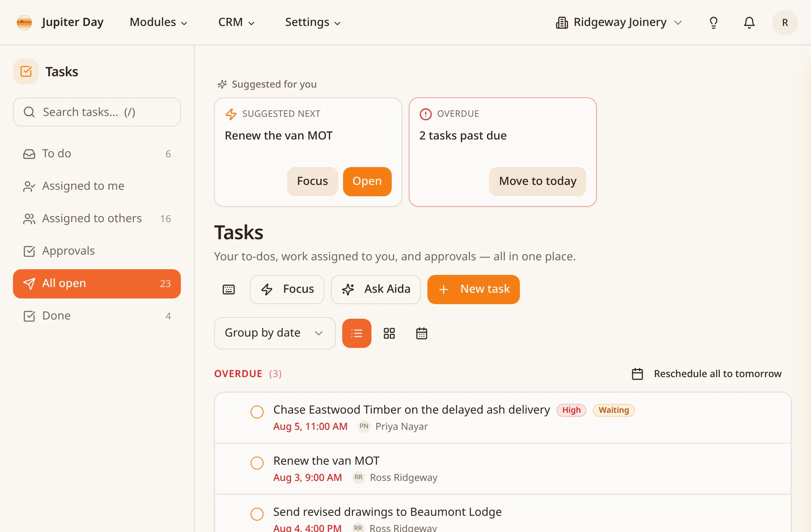The width and height of the screenshot is (811, 532).
Task: Go to Assigned to others list
Action: click(x=97, y=219)
